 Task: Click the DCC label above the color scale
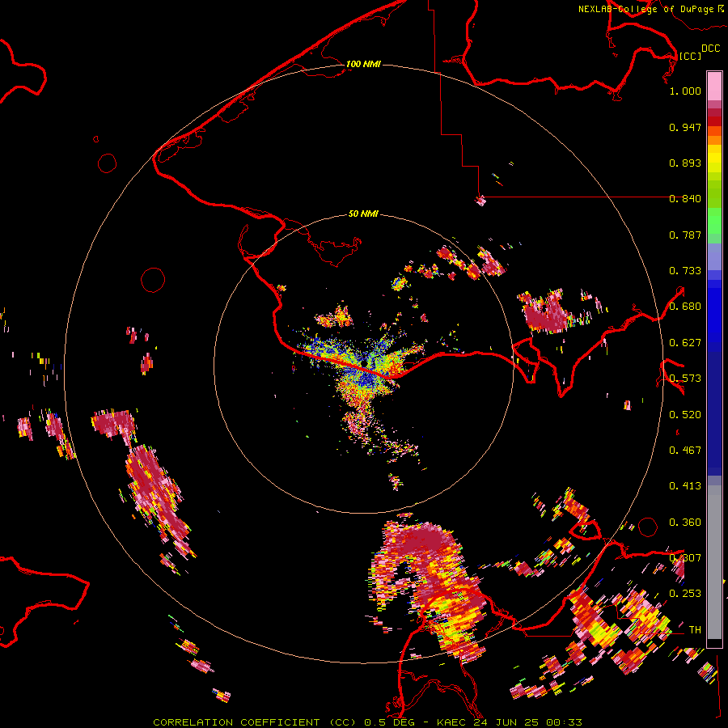point(710,49)
